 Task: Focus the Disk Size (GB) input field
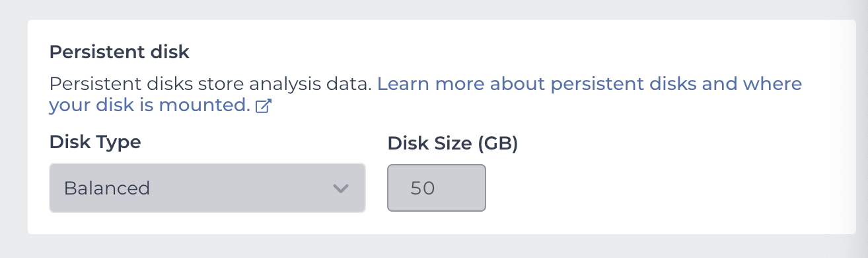tap(437, 188)
